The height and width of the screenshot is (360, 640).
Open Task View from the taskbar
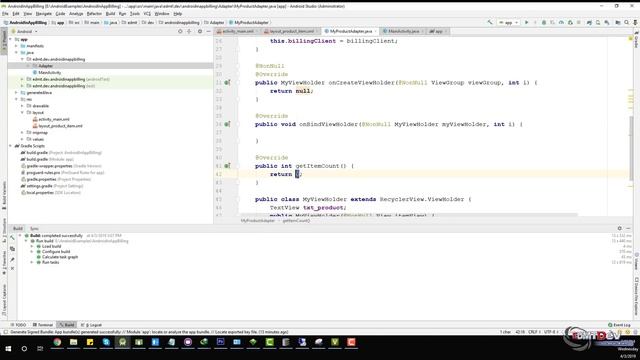tap(40, 349)
